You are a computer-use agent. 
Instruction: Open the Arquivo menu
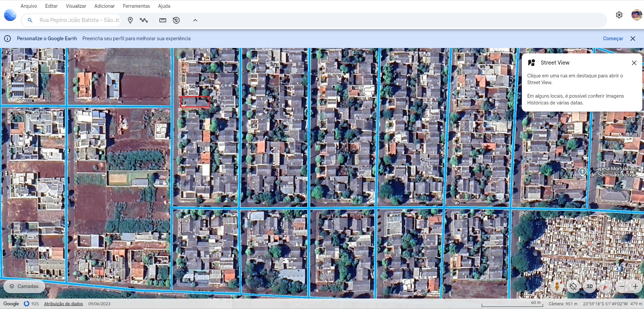pos(29,6)
